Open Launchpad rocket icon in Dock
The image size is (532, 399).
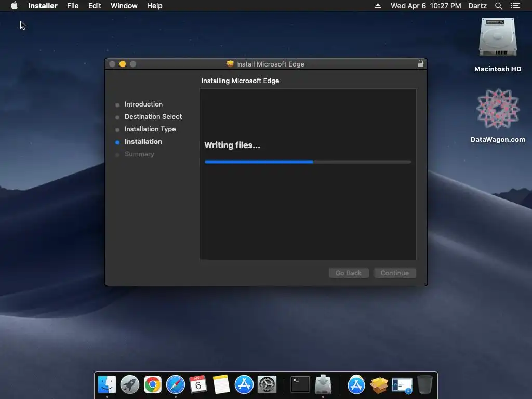[129, 384]
